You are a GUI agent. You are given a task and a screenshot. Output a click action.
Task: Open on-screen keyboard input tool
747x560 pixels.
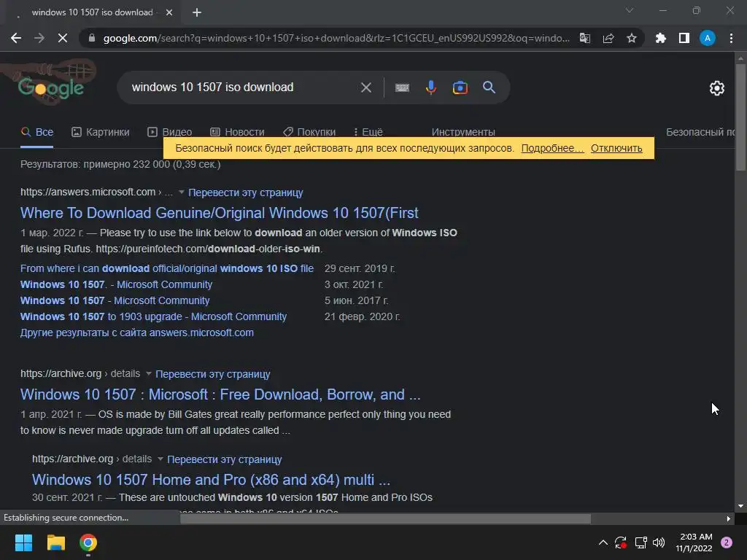pyautogui.click(x=402, y=87)
